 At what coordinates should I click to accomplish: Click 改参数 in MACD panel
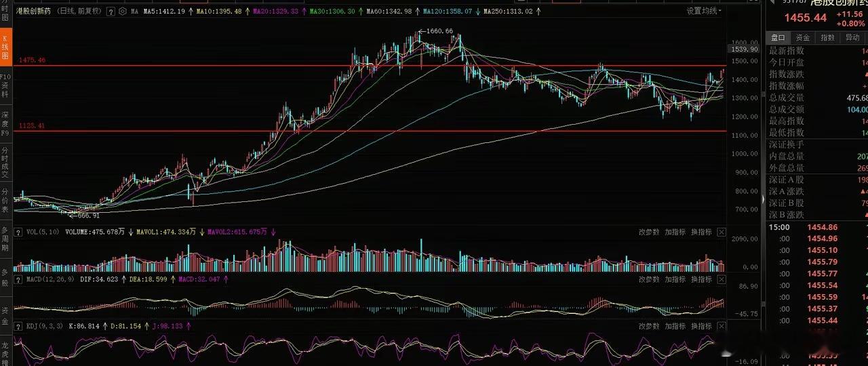pos(649,279)
